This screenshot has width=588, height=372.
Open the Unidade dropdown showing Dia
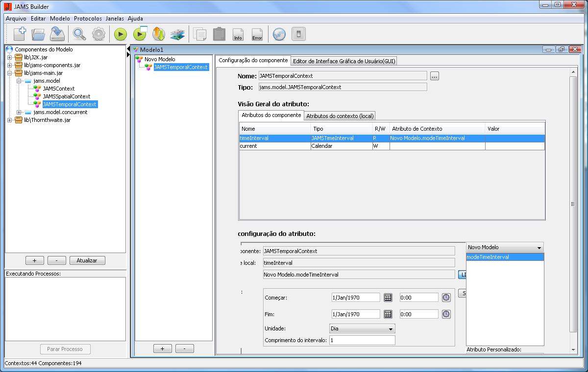362,329
